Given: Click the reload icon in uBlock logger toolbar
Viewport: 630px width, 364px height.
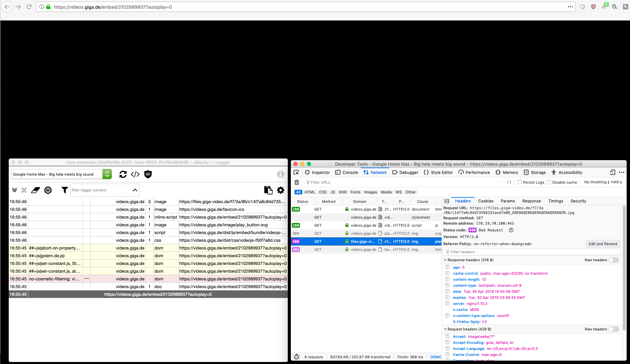Looking at the screenshot, I should click(123, 174).
